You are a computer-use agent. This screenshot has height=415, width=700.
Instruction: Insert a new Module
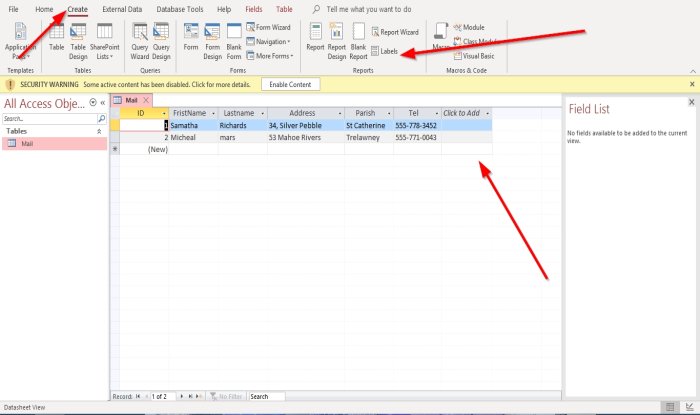tap(469, 27)
